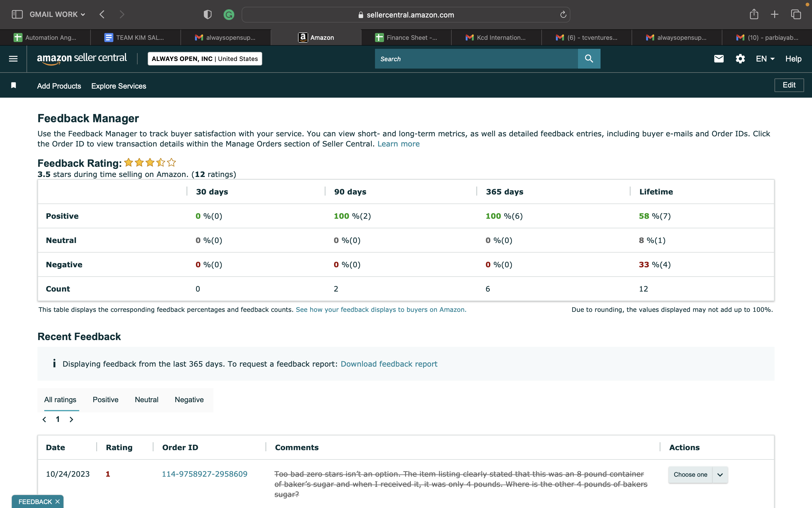Focus the sellercentral.amazon.com address bar
The height and width of the screenshot is (508, 812).
click(x=406, y=15)
